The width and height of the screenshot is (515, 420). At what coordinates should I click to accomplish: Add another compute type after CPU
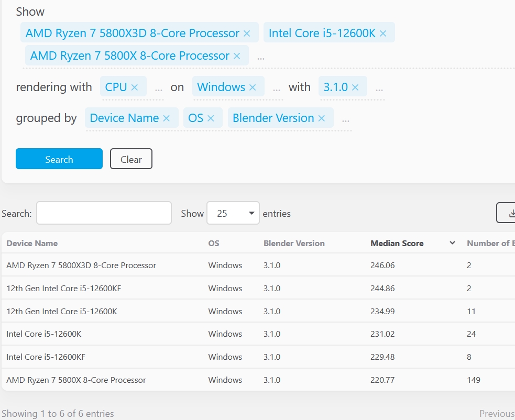[x=159, y=90]
